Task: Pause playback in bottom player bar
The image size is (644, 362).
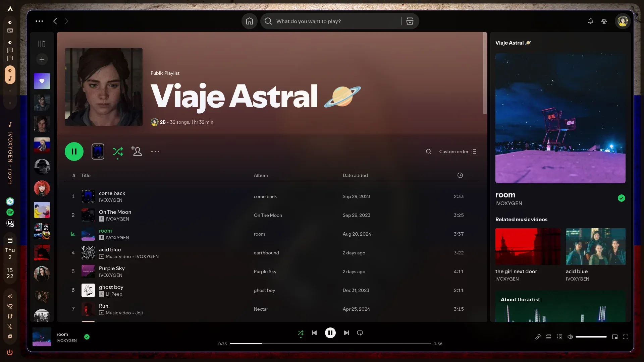Action: (330, 333)
